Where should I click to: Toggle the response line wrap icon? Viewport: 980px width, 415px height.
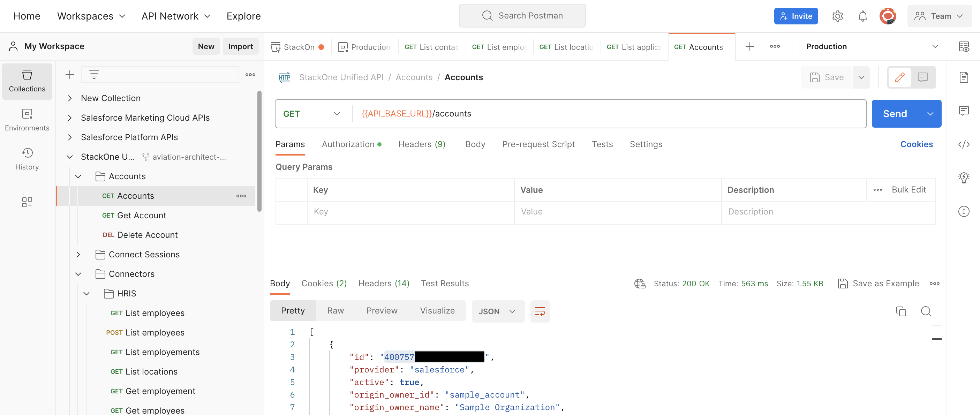pos(540,311)
